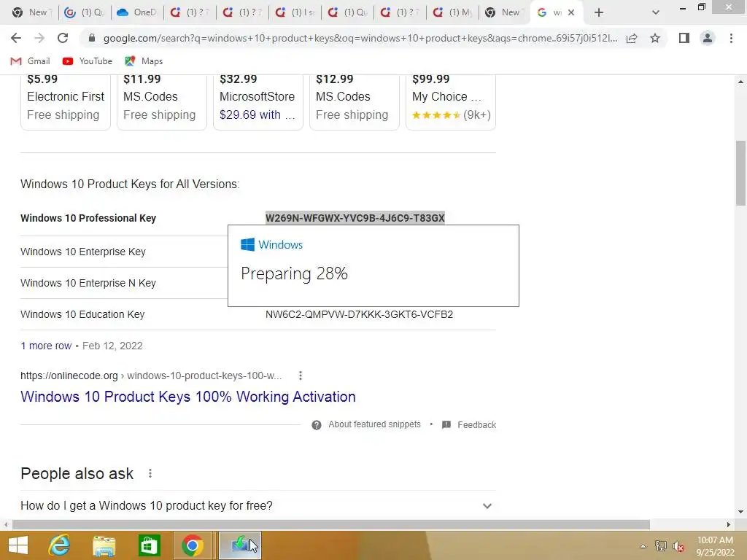The image size is (747, 560).
Task: Open the Chrome profile avatar menu
Action: [708, 38]
